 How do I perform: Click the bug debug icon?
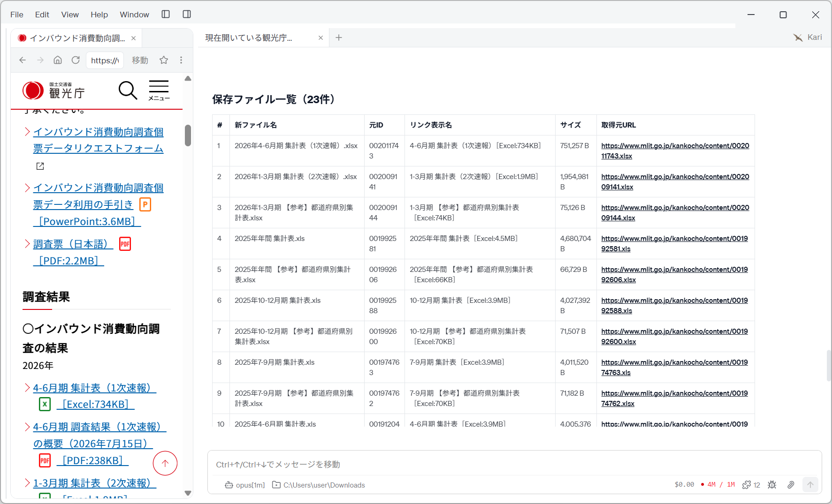772,485
